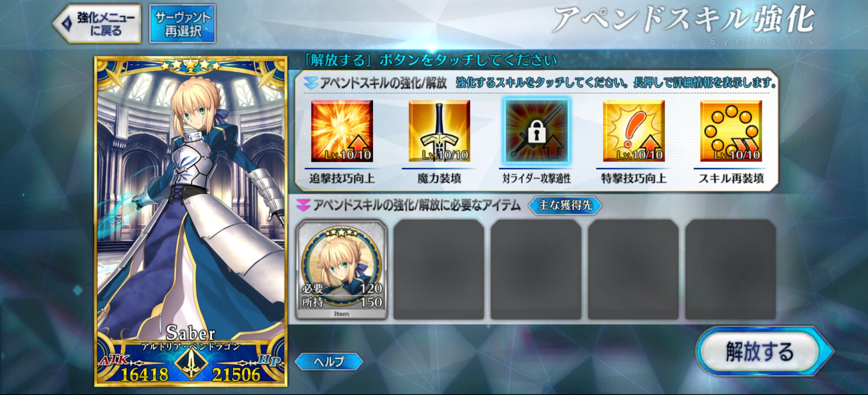Select the 追撃技巧向上 append skill icon
The height and width of the screenshot is (395, 868).
[x=342, y=131]
